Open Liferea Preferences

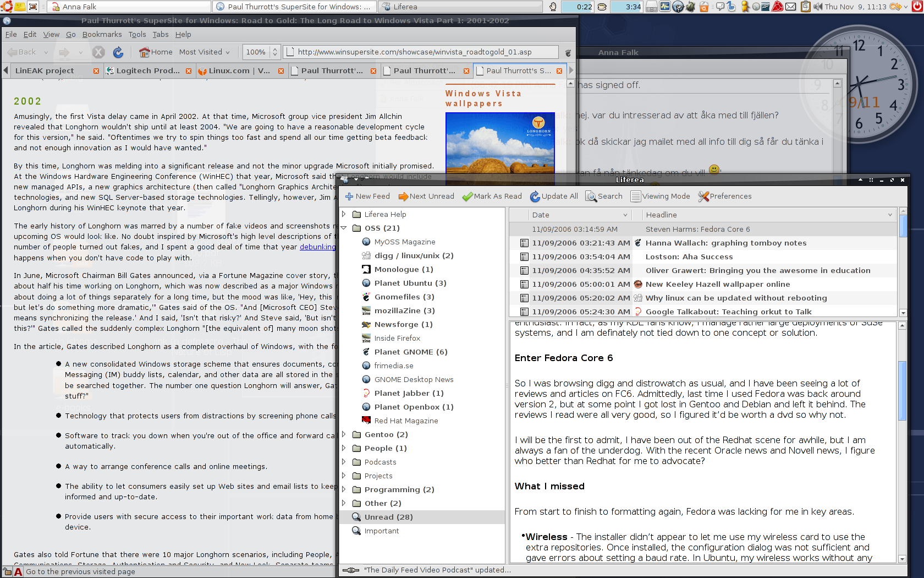(724, 197)
